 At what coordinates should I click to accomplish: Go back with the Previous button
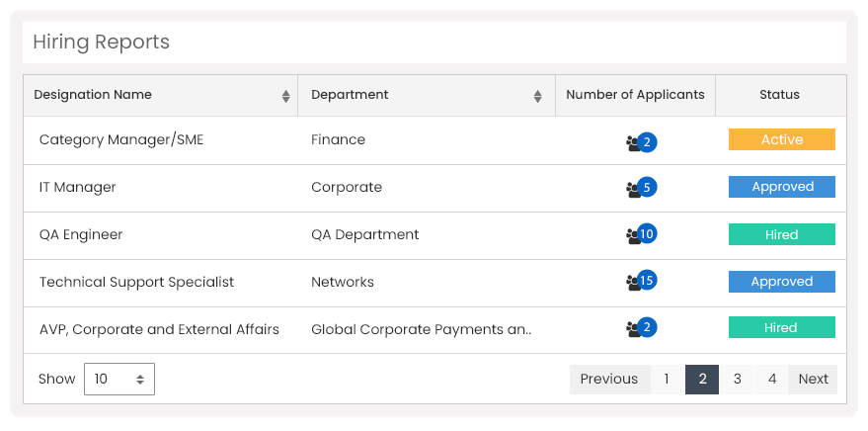[x=609, y=379]
